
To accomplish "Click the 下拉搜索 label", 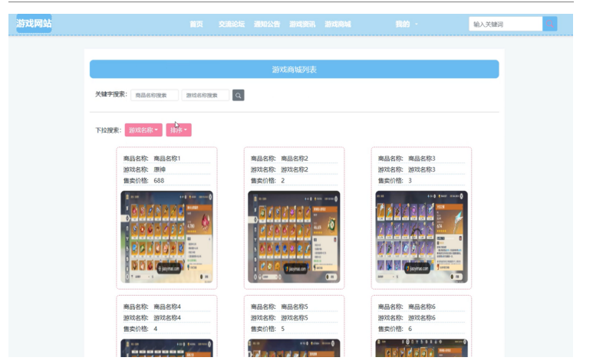I will [108, 130].
